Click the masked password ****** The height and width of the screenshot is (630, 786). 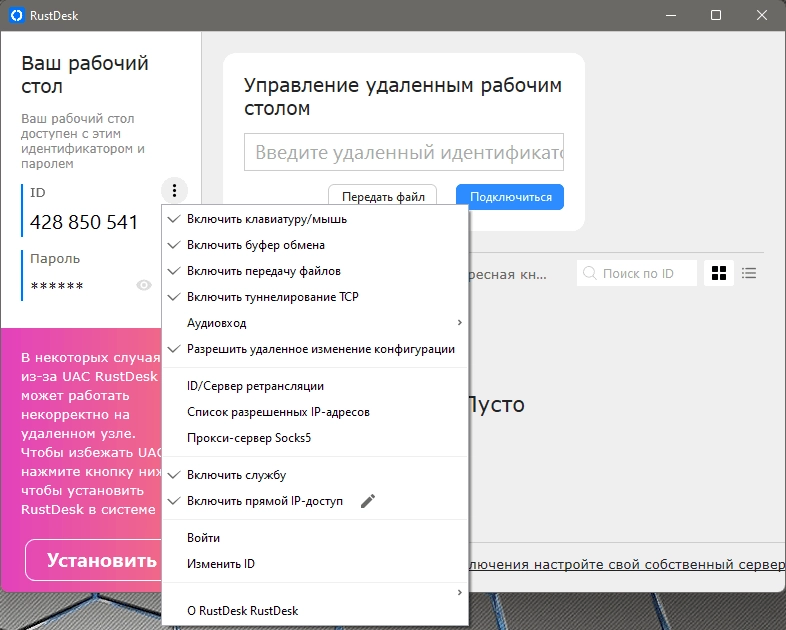tap(57, 286)
